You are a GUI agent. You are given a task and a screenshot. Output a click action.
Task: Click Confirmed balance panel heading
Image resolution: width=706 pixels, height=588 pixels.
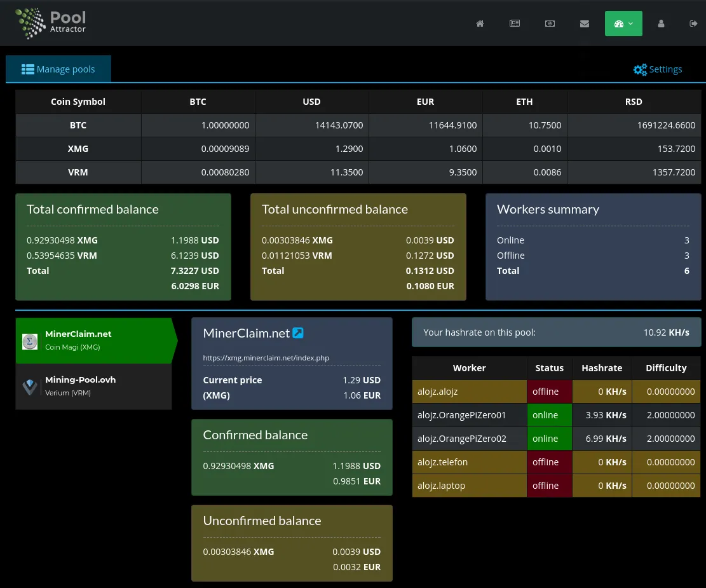(x=255, y=435)
